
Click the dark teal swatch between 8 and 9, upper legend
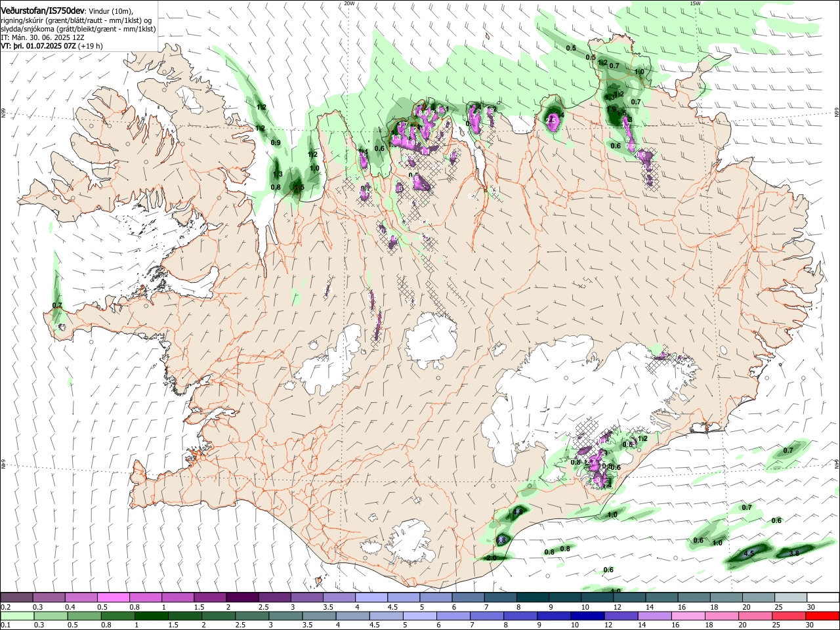point(533,597)
